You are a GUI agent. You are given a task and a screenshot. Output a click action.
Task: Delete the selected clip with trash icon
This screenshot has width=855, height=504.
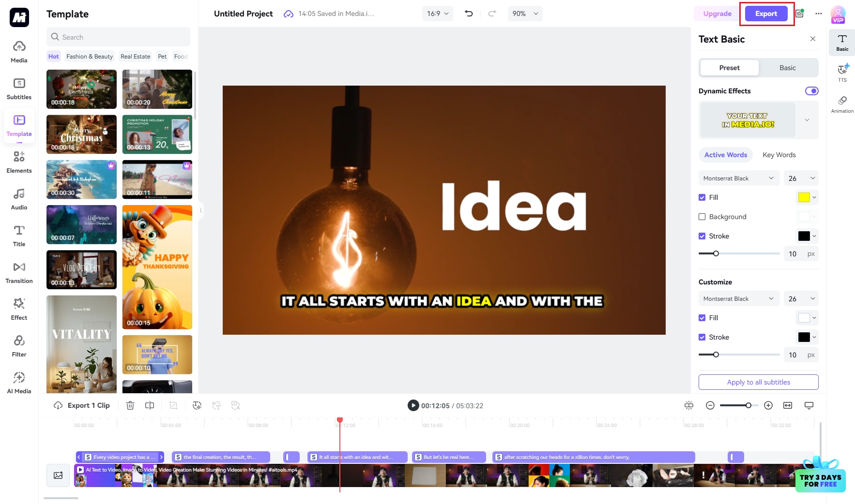(x=130, y=405)
